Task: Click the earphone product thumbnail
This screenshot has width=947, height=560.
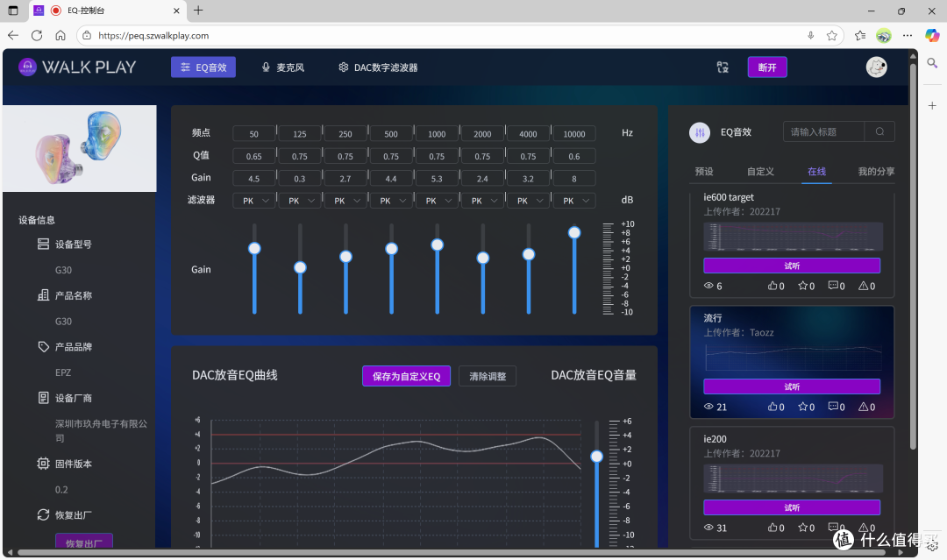Action: click(x=80, y=148)
